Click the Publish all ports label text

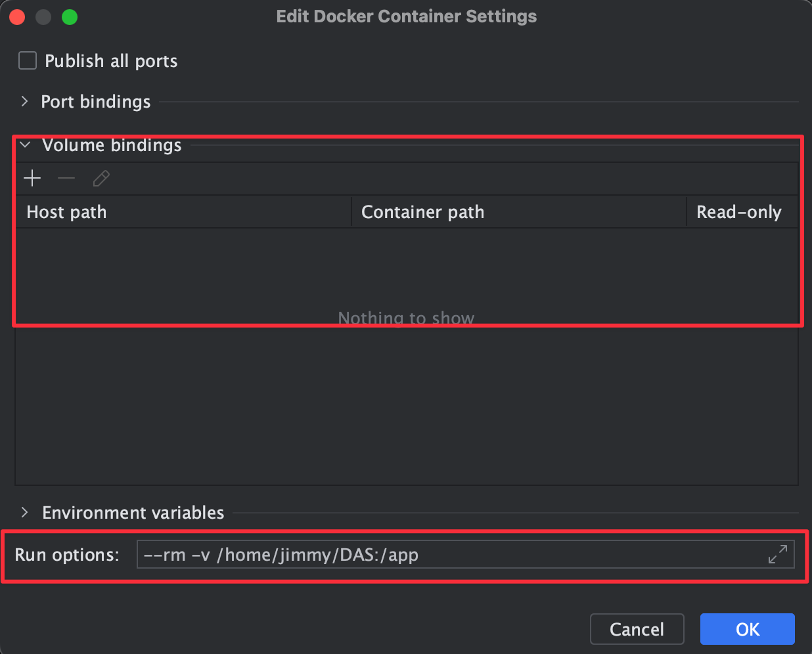111,61
